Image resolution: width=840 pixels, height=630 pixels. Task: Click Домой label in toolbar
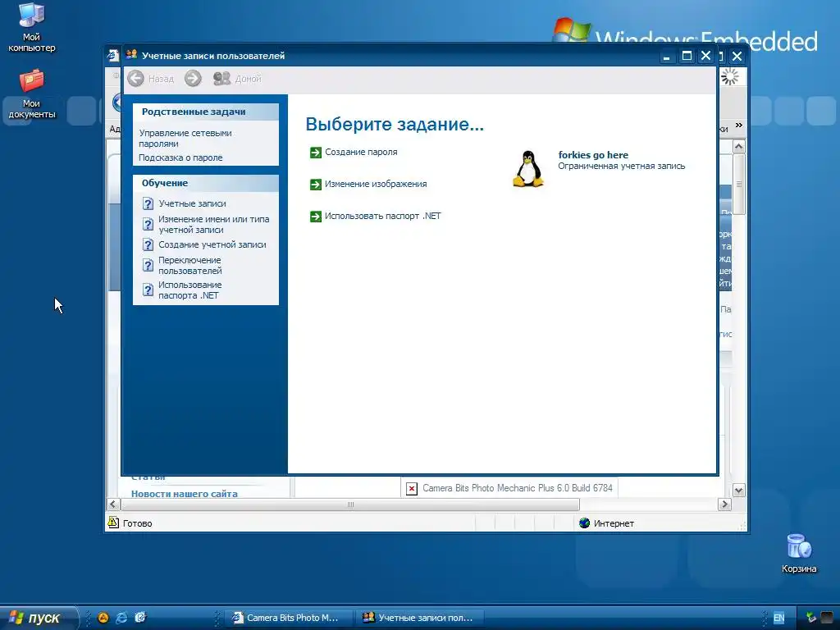[248, 79]
